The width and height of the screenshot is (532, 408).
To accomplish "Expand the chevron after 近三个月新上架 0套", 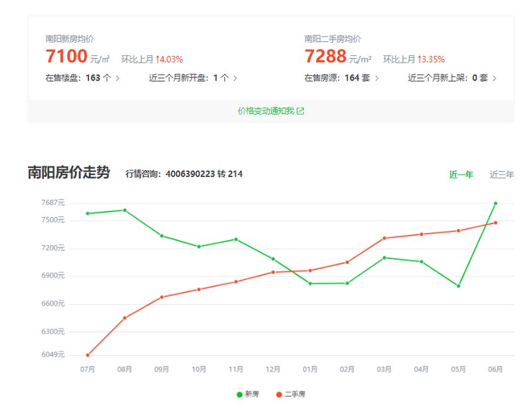I will click(x=494, y=78).
